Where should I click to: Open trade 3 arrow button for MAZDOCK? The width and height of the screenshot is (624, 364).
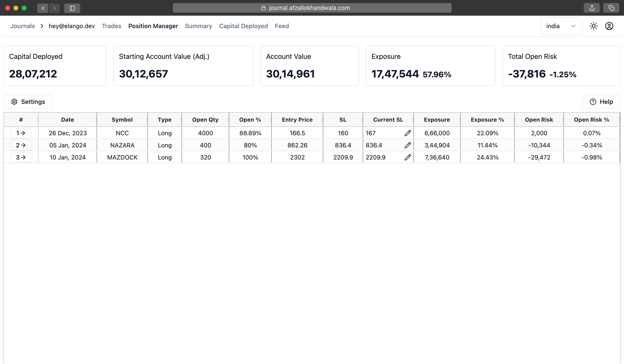coord(21,157)
